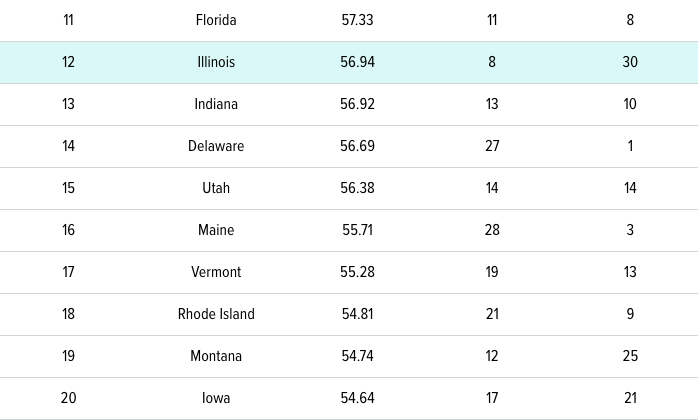Click the Rhode Island state name
Screen dimensions: 699x420
pyautogui.click(x=216, y=314)
